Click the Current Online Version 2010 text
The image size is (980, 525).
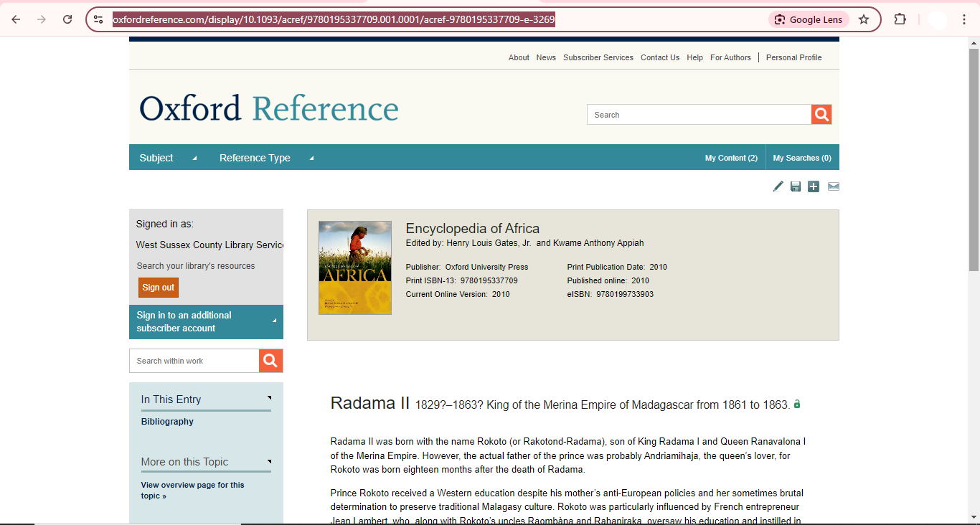pos(458,294)
